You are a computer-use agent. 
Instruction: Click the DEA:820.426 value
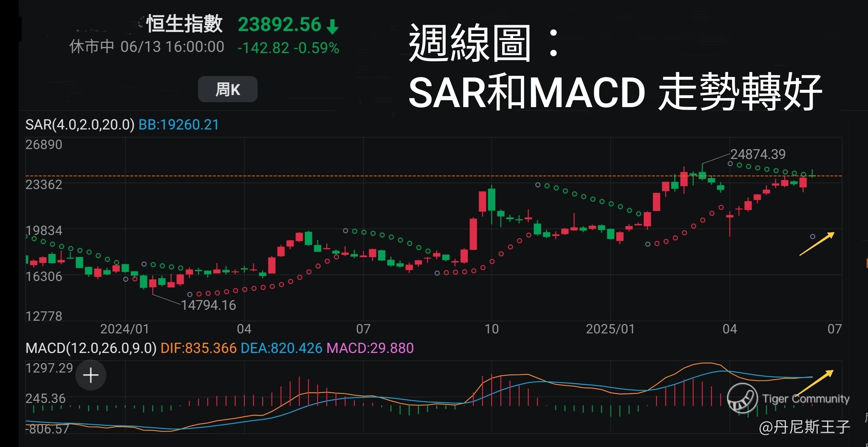pyautogui.click(x=281, y=348)
